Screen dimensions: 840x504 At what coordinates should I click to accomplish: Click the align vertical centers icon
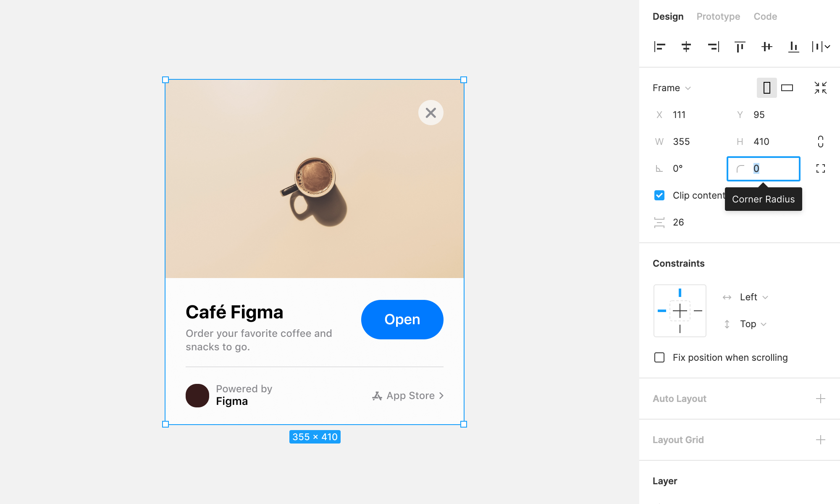[x=767, y=46]
